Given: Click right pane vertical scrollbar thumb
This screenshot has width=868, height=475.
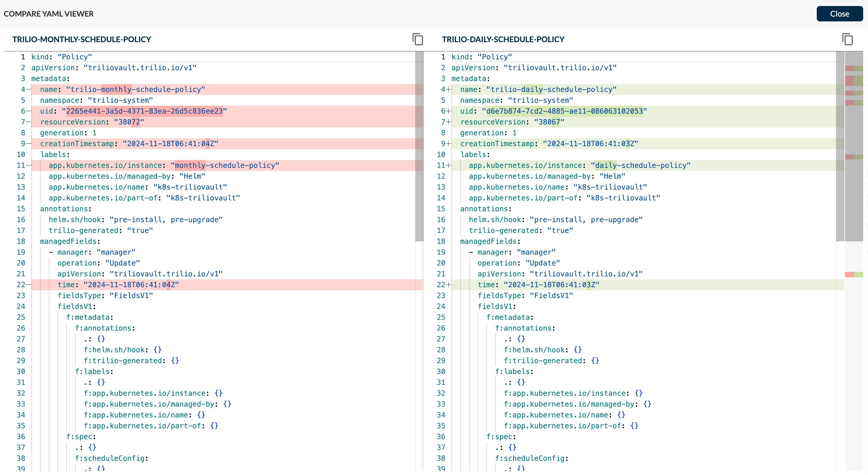Looking at the screenshot, I should [840, 146].
